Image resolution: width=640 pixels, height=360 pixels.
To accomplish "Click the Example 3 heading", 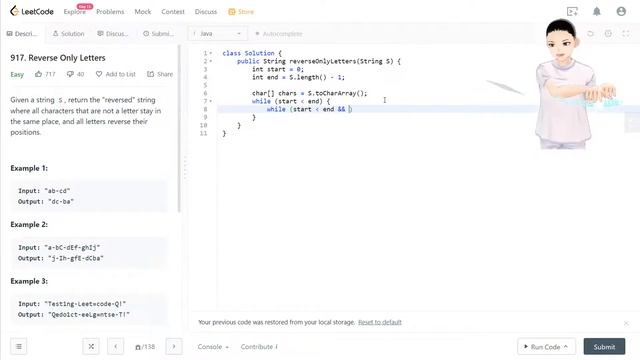I will point(29,281).
